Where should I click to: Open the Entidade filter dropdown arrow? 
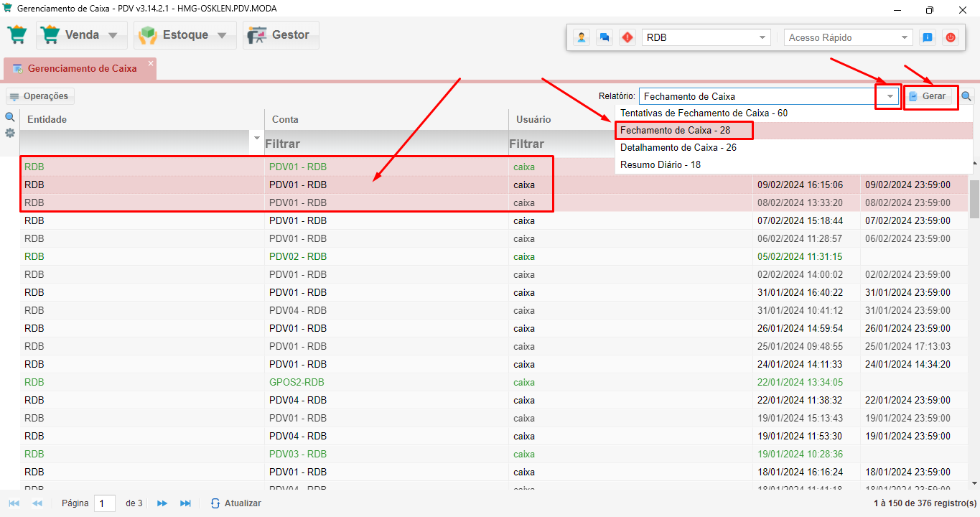pyautogui.click(x=257, y=138)
